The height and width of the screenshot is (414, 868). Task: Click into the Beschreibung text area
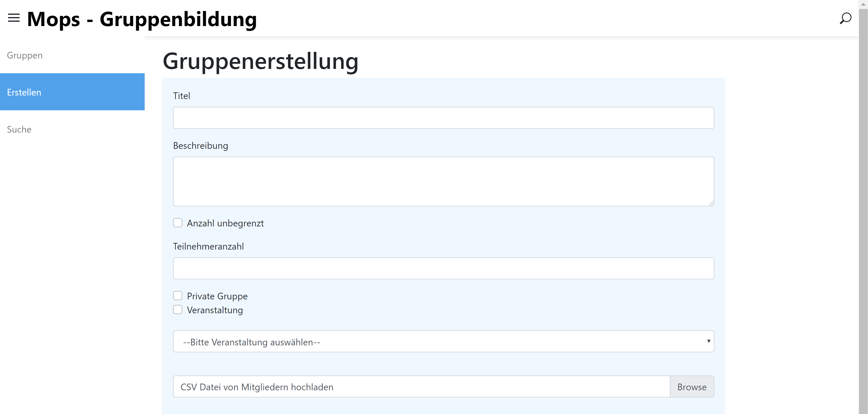click(x=443, y=181)
